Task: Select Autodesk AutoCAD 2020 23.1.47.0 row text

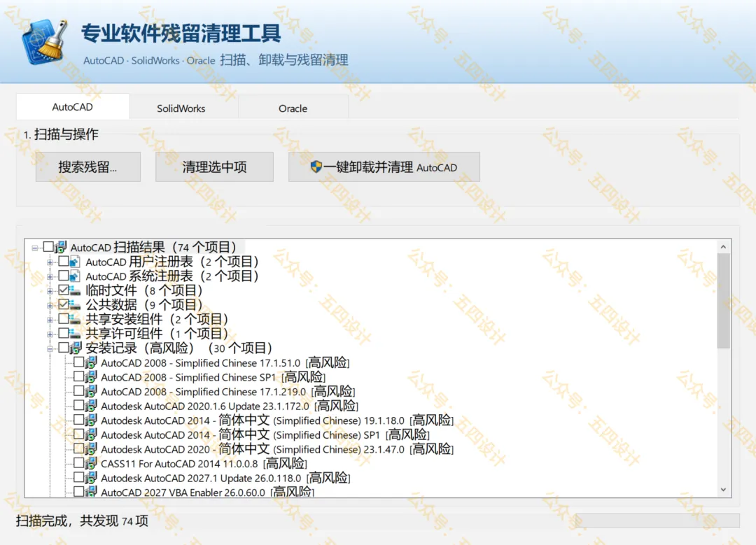Action: point(277,449)
